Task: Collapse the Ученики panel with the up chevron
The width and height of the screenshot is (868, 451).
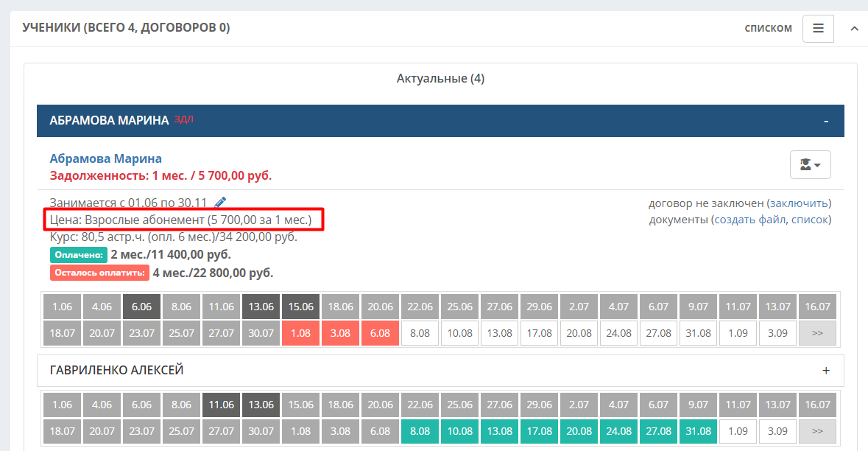Action: 854,28
